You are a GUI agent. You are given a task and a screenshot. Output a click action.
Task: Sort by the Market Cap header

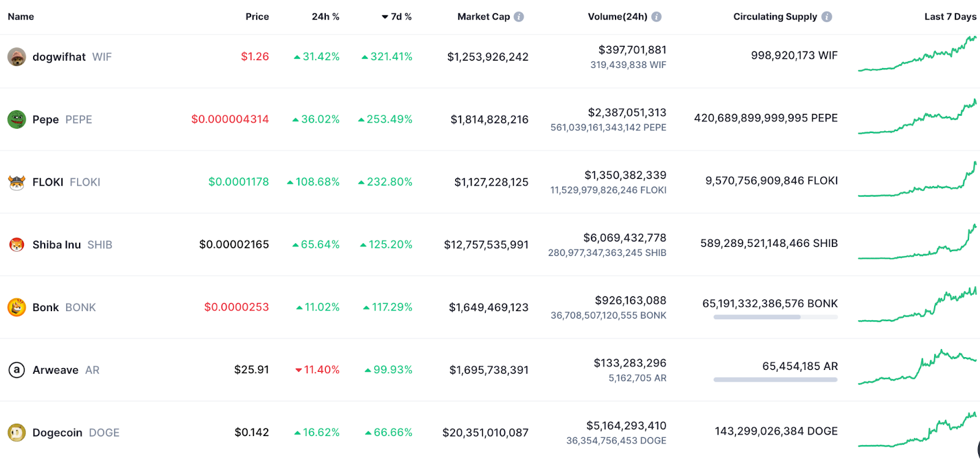(x=484, y=17)
